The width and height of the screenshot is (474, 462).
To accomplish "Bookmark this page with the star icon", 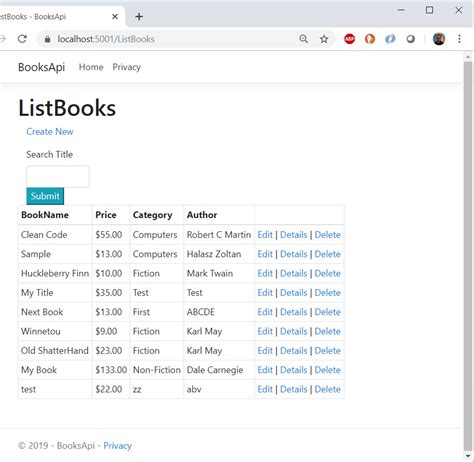I will [x=324, y=39].
